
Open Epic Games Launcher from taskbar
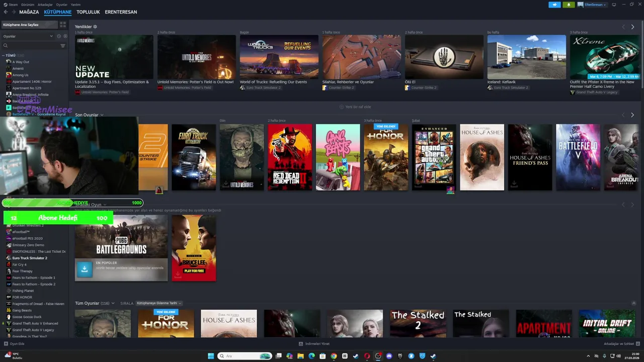400,356
